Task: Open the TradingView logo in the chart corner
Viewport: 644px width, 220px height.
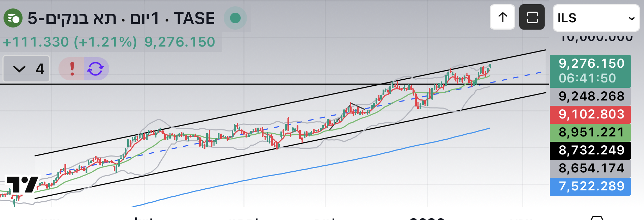Action: [x=22, y=184]
